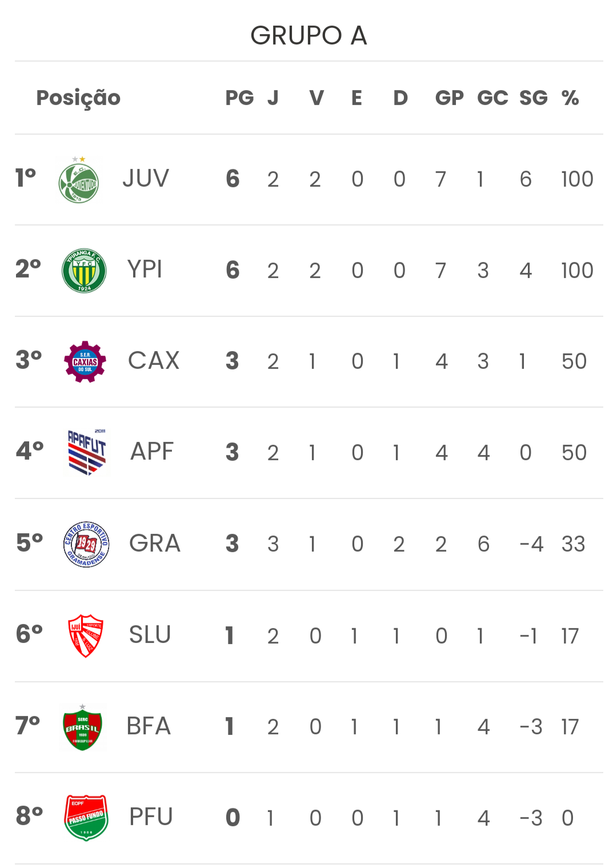The height and width of the screenshot is (868, 609).
Task: Select the 6º position row label
Action: (30, 634)
